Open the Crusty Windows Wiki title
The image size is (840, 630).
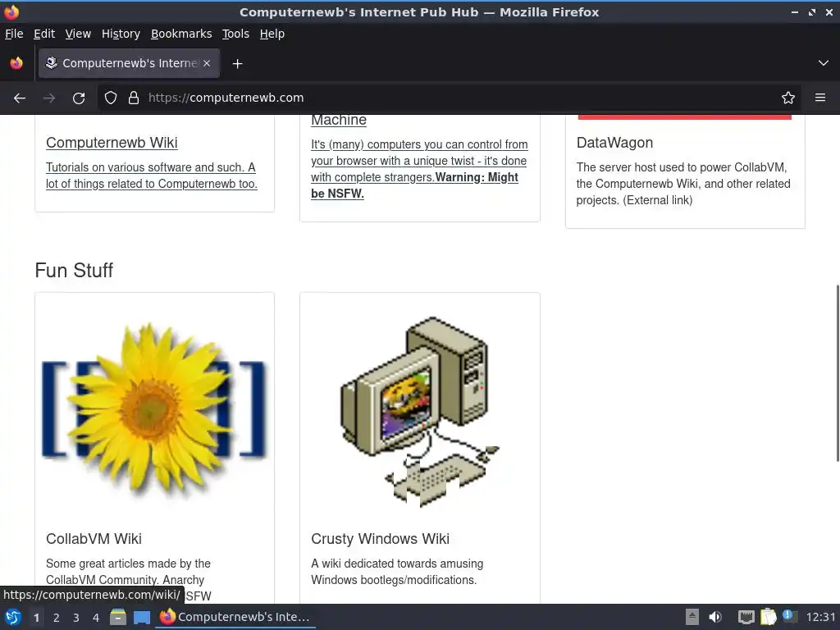point(380,538)
